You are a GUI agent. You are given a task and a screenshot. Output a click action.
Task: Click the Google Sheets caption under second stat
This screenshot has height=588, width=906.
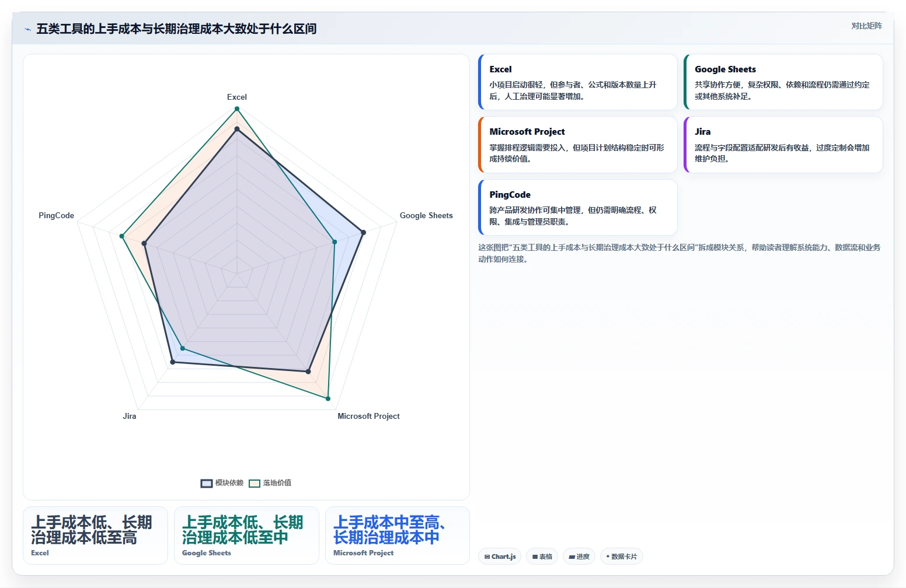(x=207, y=553)
